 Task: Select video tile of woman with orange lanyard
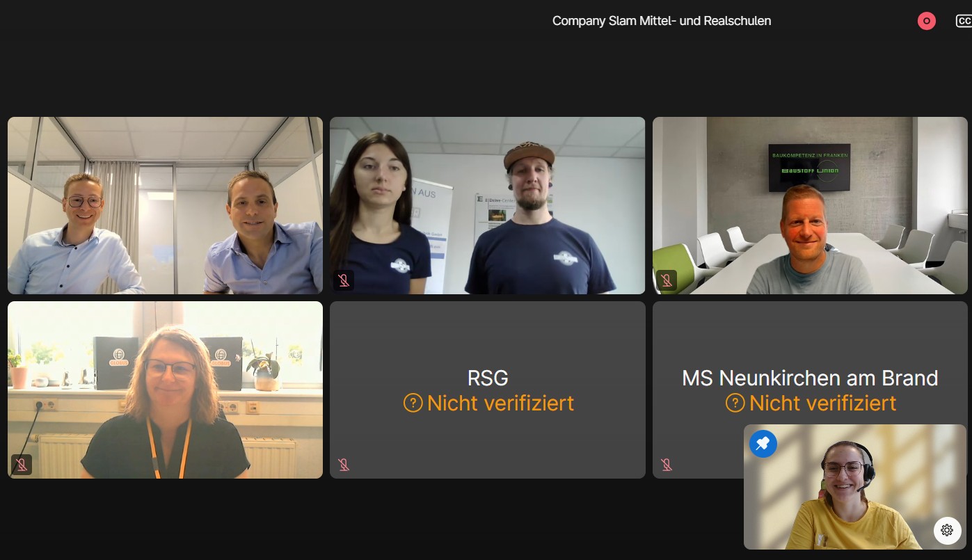165,390
